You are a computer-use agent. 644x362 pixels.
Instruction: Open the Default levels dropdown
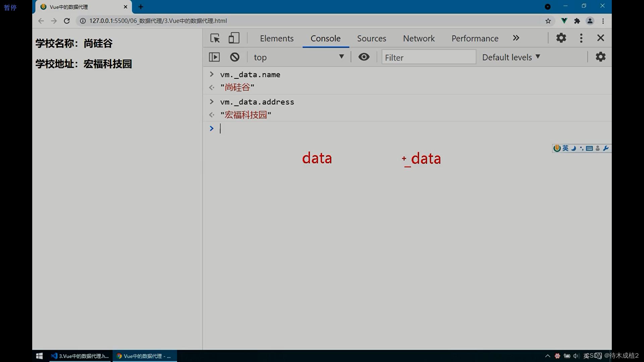[511, 57]
